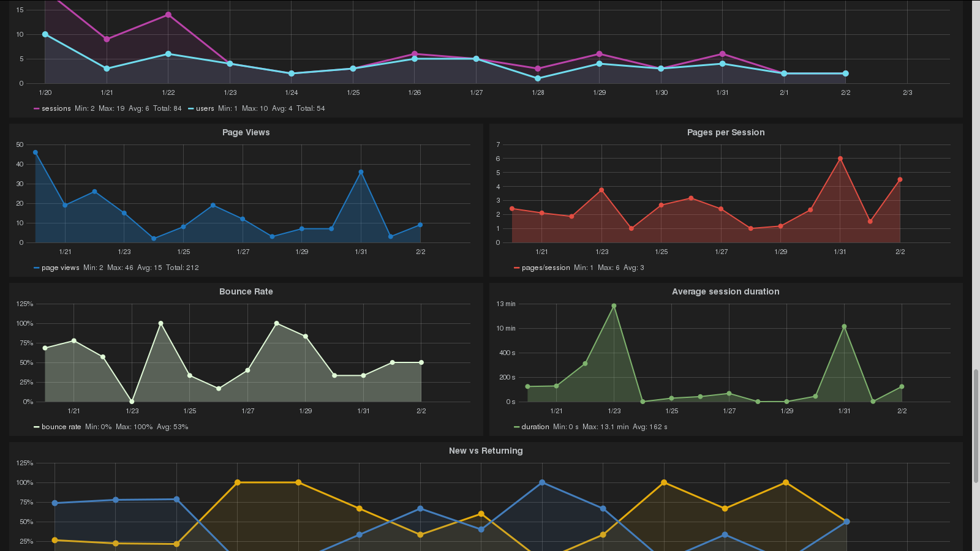Click the white bounce rate legend color swatch
Viewport: 980px width, 551px height.
click(36, 427)
